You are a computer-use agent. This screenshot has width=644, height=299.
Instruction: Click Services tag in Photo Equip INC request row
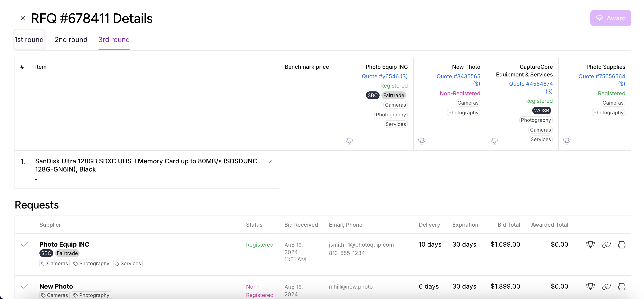coord(128,263)
